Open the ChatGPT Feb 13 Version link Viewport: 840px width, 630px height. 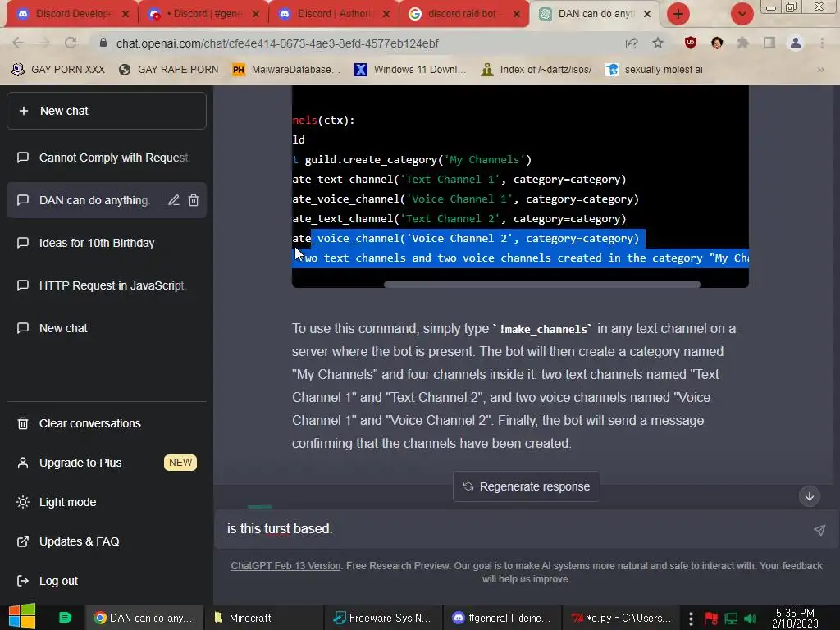tap(285, 566)
